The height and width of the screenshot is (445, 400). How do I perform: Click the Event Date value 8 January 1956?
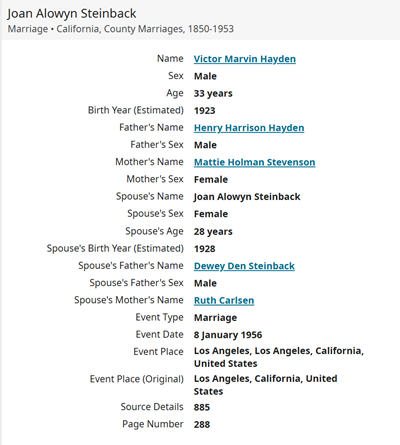228,335
